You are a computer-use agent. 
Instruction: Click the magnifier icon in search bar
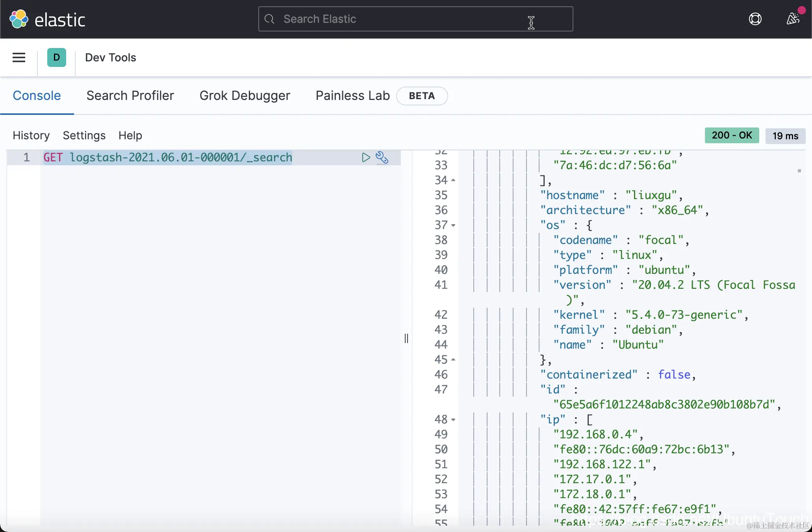(x=269, y=19)
